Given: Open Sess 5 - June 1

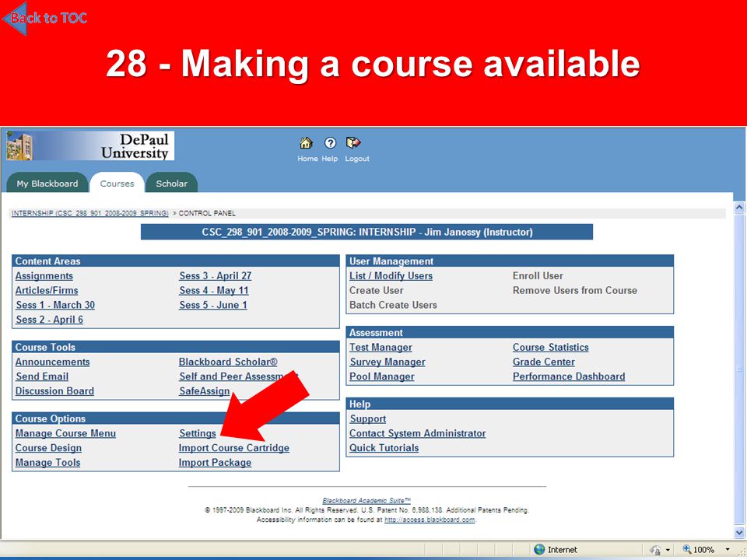Looking at the screenshot, I should [213, 305].
